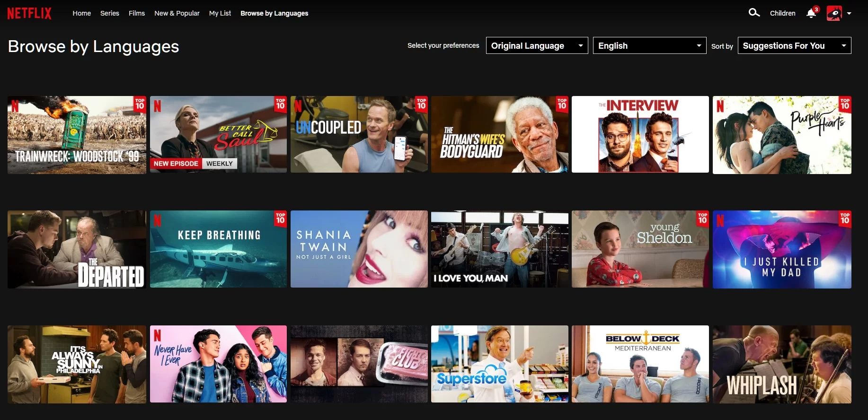868x420 pixels.
Task: Open It's Always Sunny in Philadelphia card
Action: pos(77,364)
